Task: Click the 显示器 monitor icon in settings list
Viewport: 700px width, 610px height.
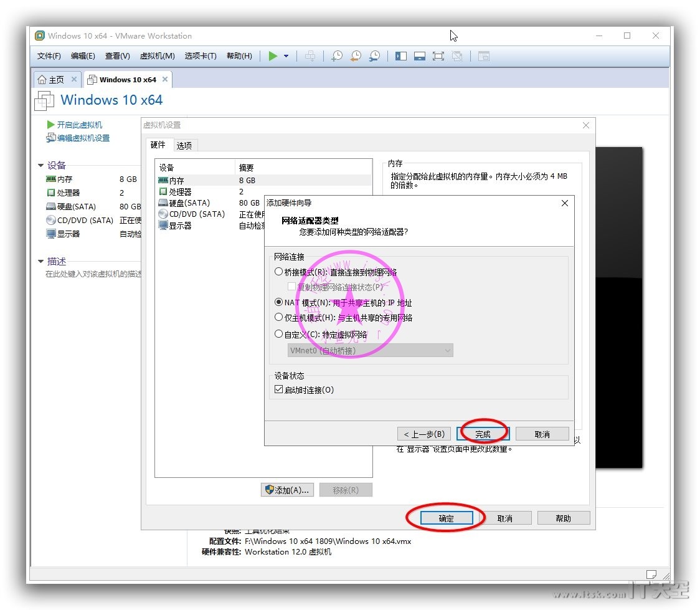Action: 163,226
